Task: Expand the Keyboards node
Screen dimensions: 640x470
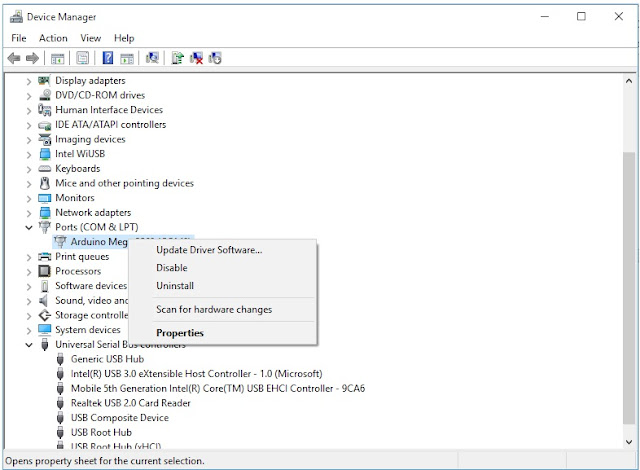Action: 29,169
